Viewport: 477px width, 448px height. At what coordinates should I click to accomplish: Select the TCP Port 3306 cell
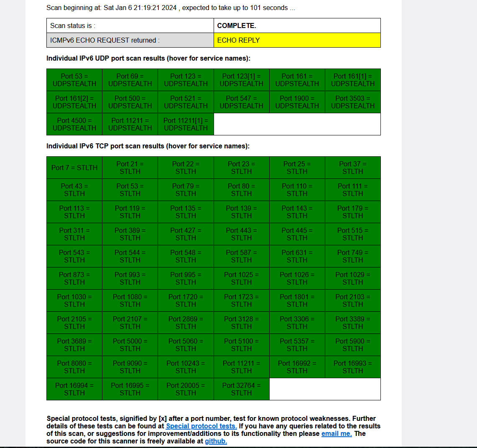coord(297,323)
